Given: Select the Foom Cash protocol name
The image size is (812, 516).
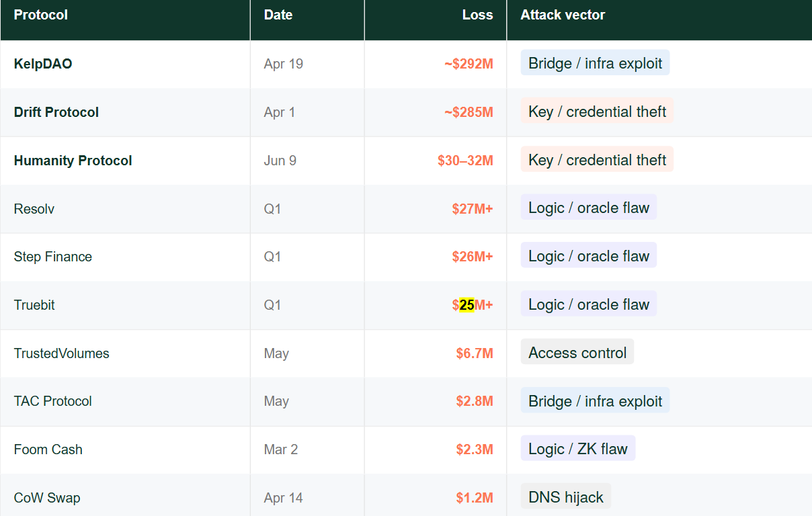Looking at the screenshot, I should point(48,449).
